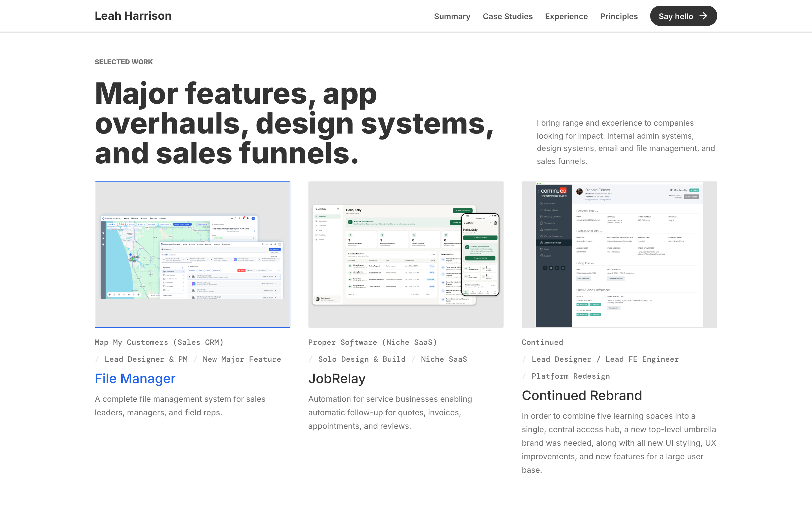Screen dimensions: 812x515
Task: Open the Continued Rebrand case study title
Action: tap(582, 395)
